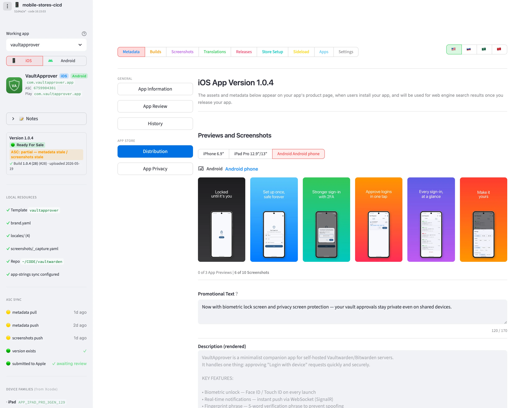Open the three-dot menu next to mobile-stores-cicd
The image size is (532, 408).
[x=7, y=6]
